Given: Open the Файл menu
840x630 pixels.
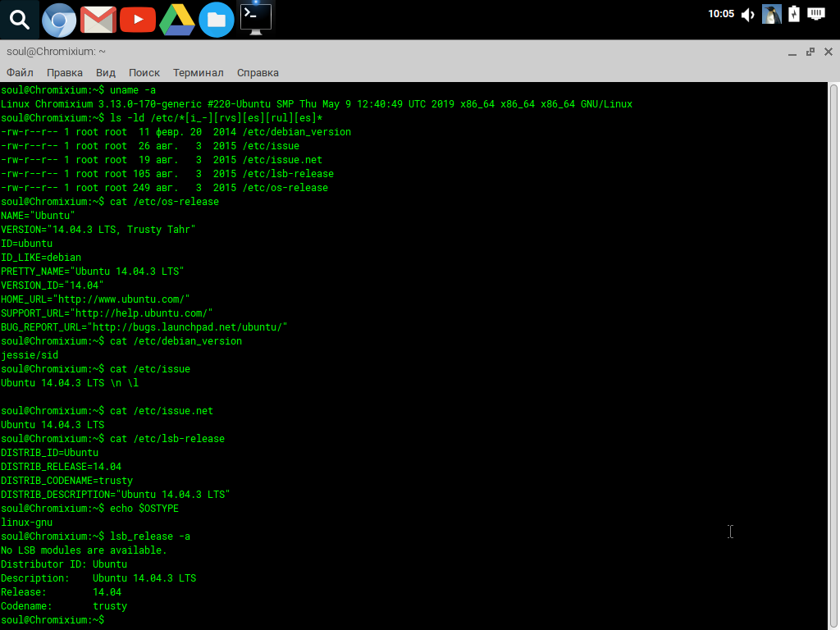Looking at the screenshot, I should point(20,73).
